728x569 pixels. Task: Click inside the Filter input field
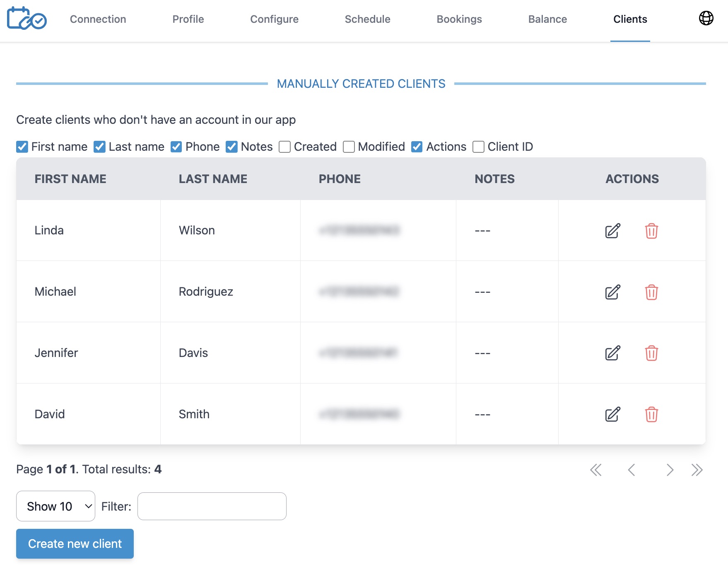coord(211,506)
